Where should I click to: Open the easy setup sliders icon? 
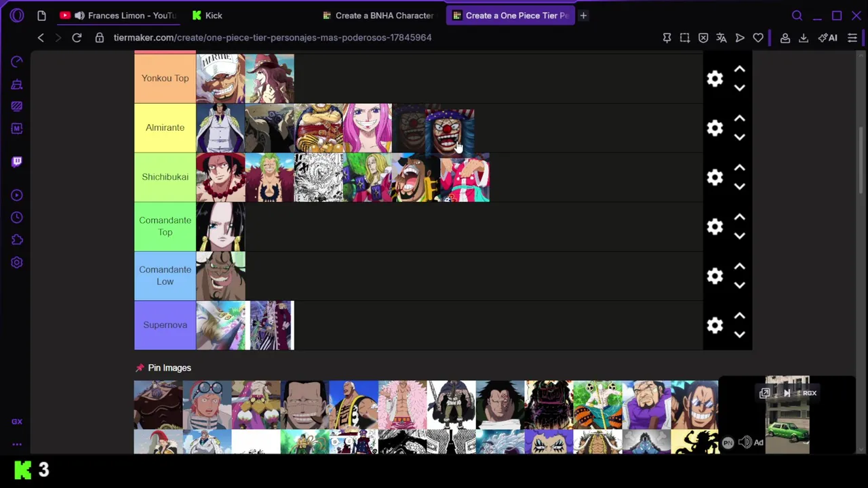click(x=852, y=38)
